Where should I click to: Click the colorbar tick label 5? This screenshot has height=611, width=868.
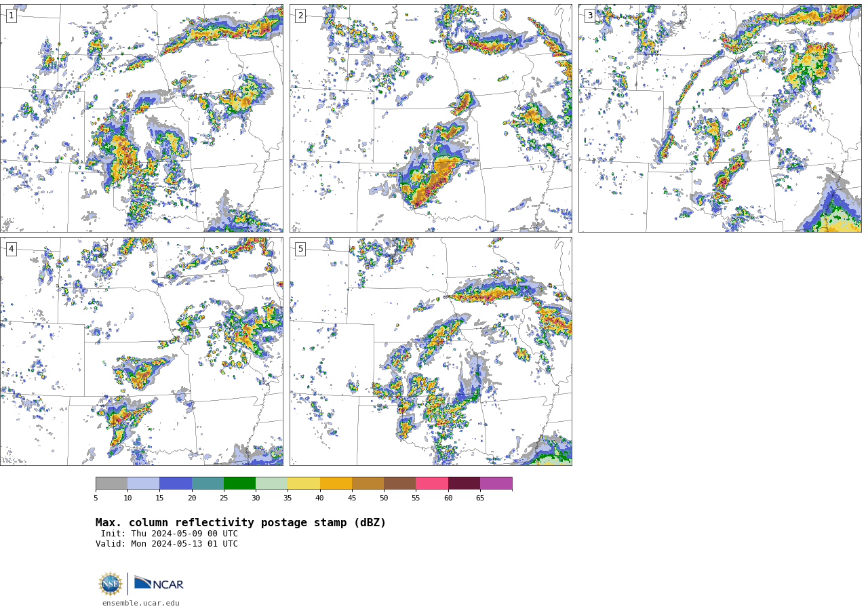(x=96, y=498)
